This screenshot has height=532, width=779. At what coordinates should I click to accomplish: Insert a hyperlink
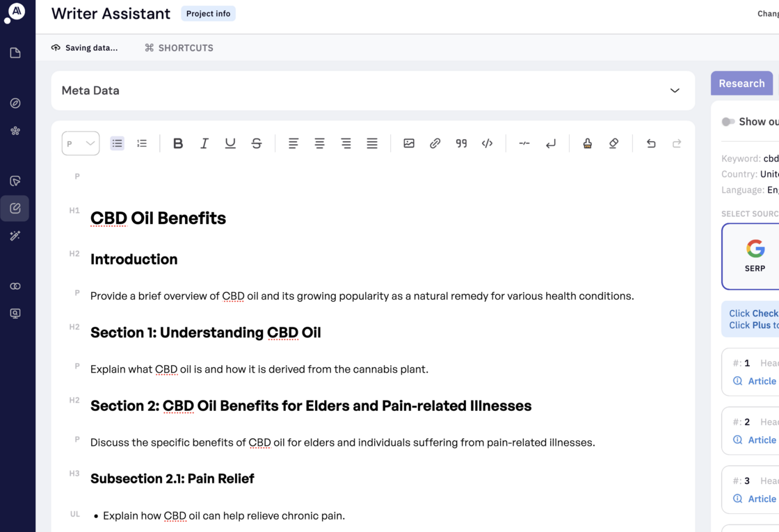click(x=435, y=143)
